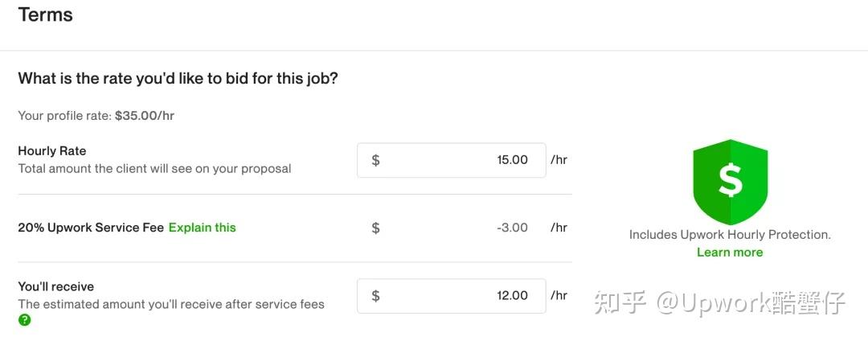868x341 pixels.
Task: Click the 'Hourly Rate' field label
Action: 51,151
